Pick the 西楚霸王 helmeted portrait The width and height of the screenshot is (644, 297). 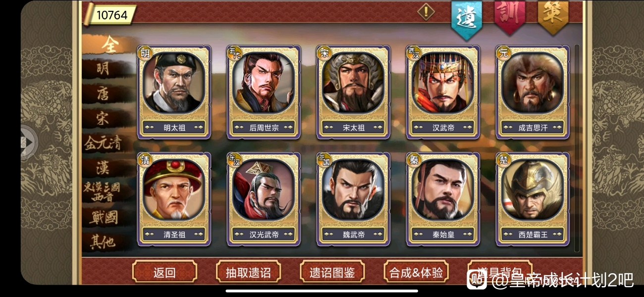(x=533, y=199)
